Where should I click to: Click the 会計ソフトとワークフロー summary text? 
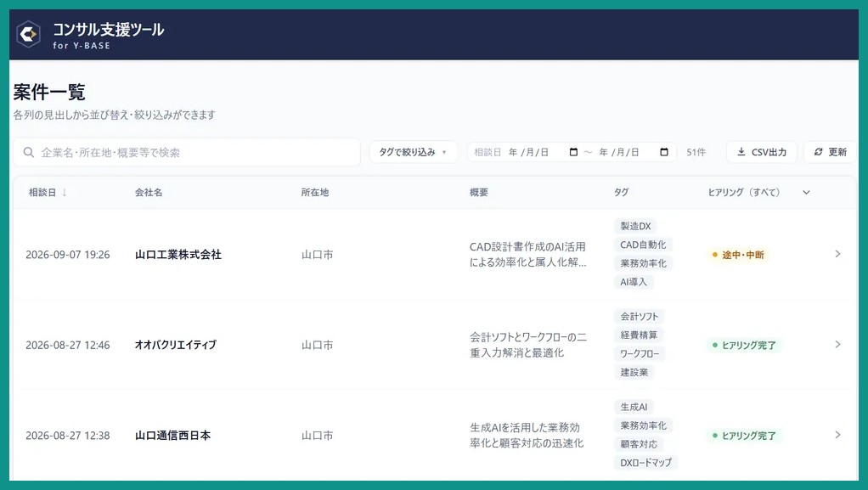coord(528,345)
